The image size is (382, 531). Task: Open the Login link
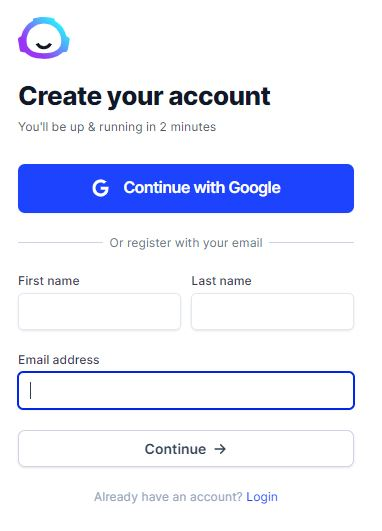(x=262, y=497)
